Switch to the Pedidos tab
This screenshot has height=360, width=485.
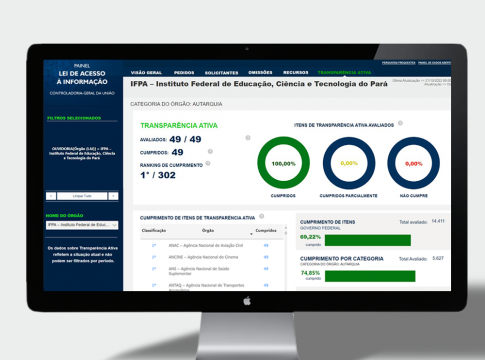pos(184,73)
